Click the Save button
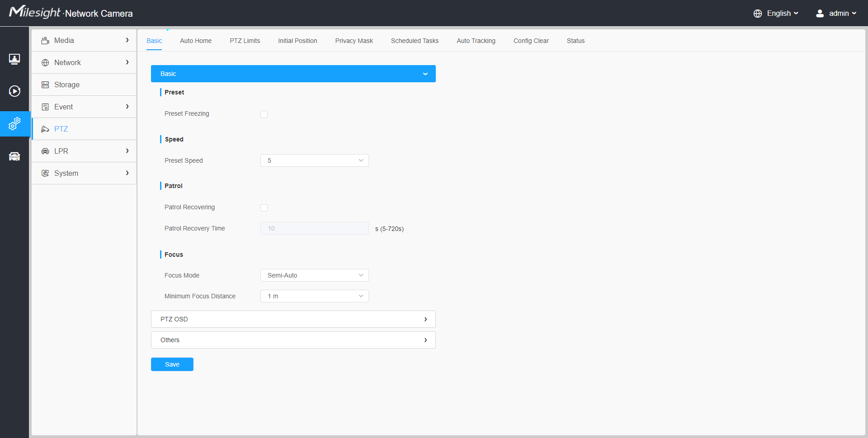The height and width of the screenshot is (438, 868). tap(172, 364)
